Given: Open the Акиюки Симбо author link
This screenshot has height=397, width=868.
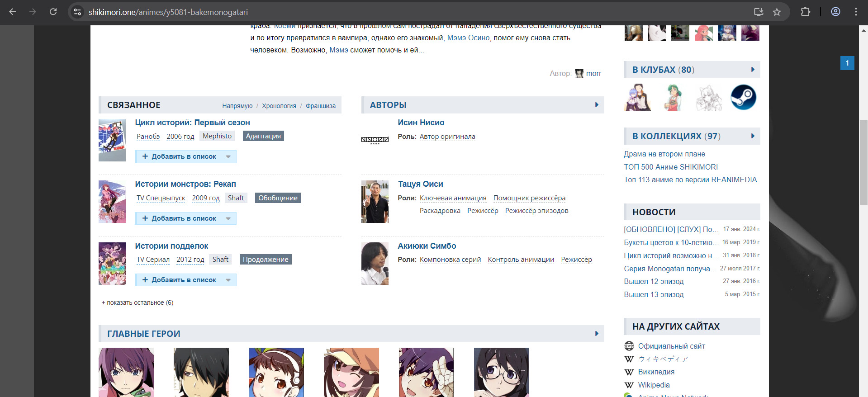Looking at the screenshot, I should pyautogui.click(x=427, y=246).
